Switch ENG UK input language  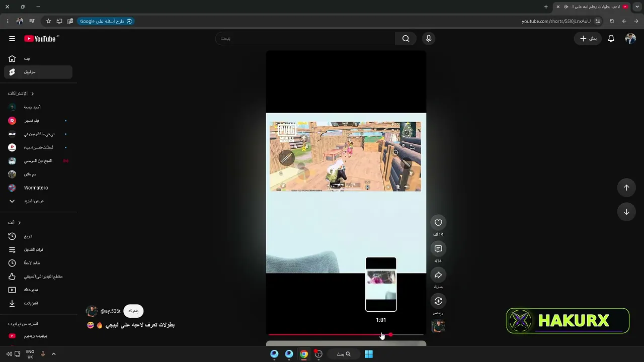pos(30,354)
